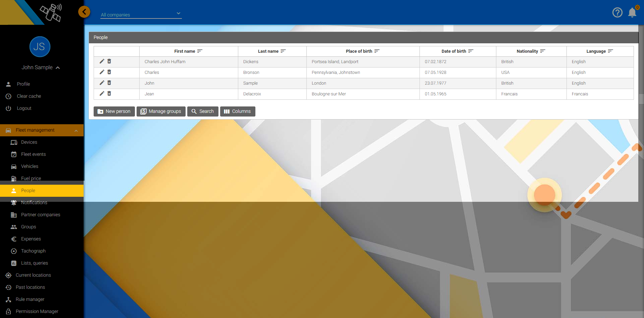Viewport: 644px width, 318px height.
Task: Open the Columns chooser button
Action: [238, 111]
